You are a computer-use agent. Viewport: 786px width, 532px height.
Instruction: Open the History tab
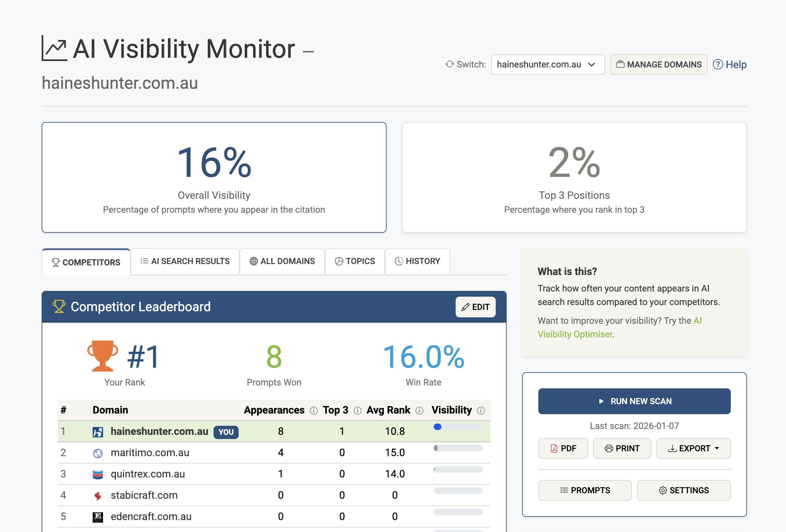417,261
